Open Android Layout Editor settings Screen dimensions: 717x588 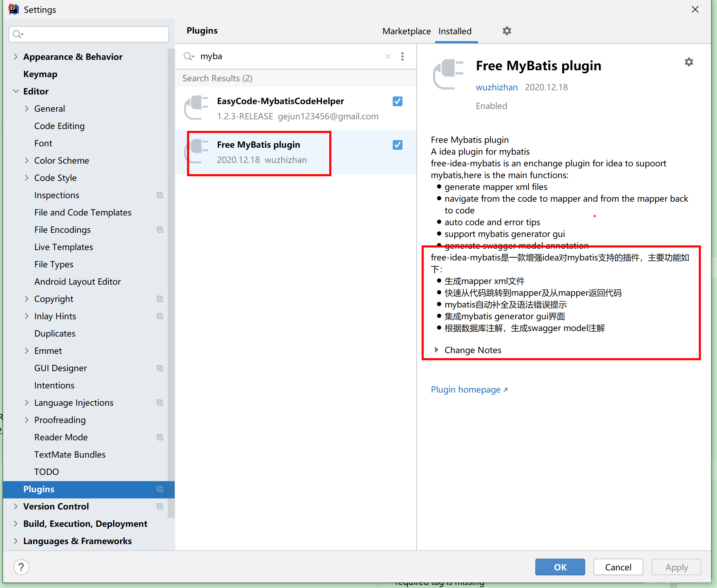point(78,282)
